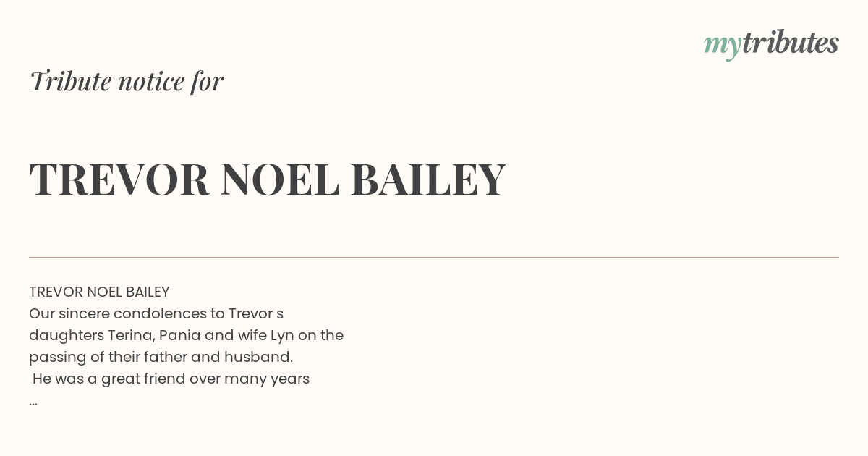The height and width of the screenshot is (456, 868).
Task: Click the dark "tributes" part of logo
Action: [791, 43]
